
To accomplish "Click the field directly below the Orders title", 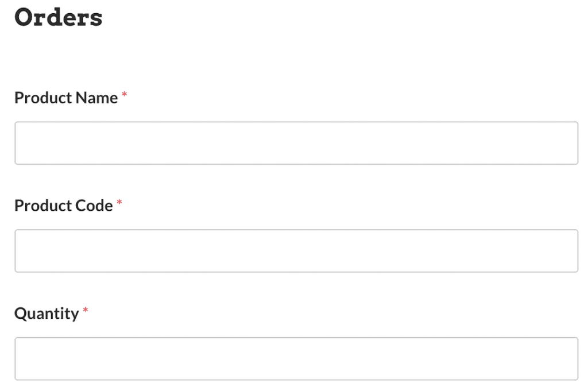I will coord(296,143).
